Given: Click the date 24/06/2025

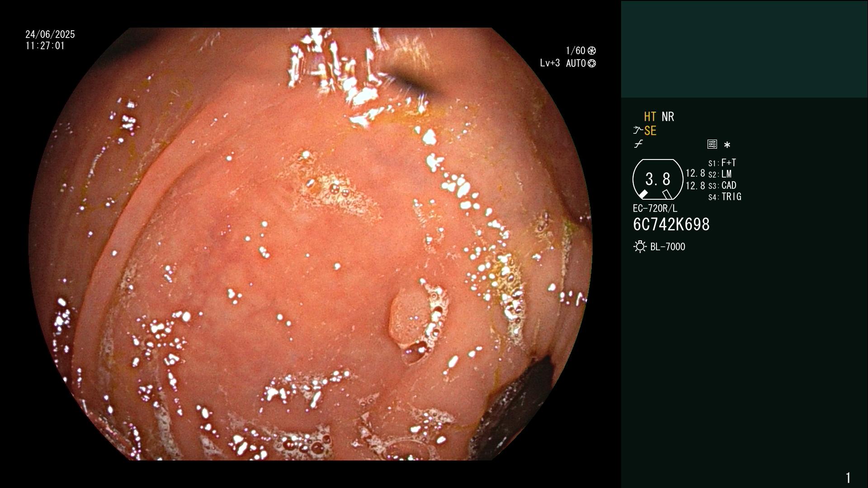Looking at the screenshot, I should point(50,34).
